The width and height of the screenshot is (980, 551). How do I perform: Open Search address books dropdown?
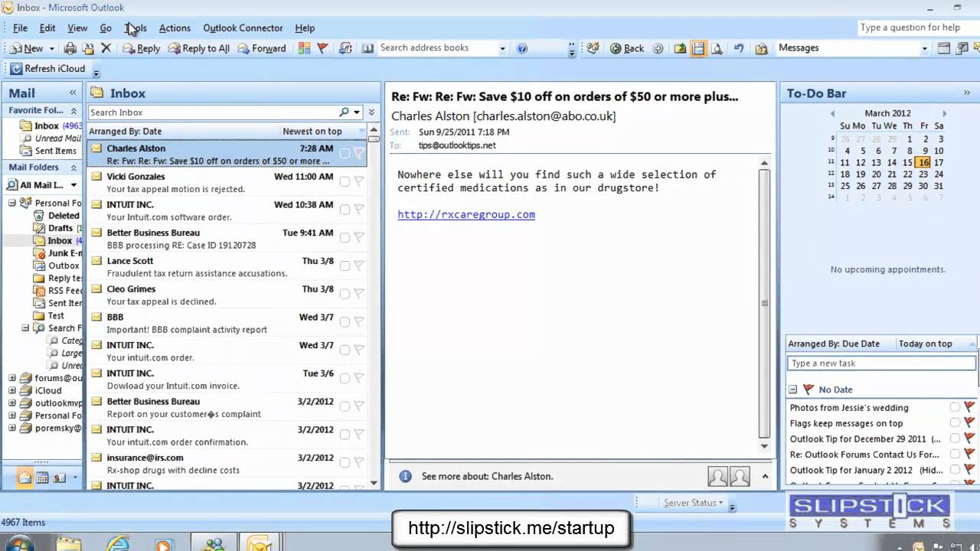pyautogui.click(x=502, y=48)
